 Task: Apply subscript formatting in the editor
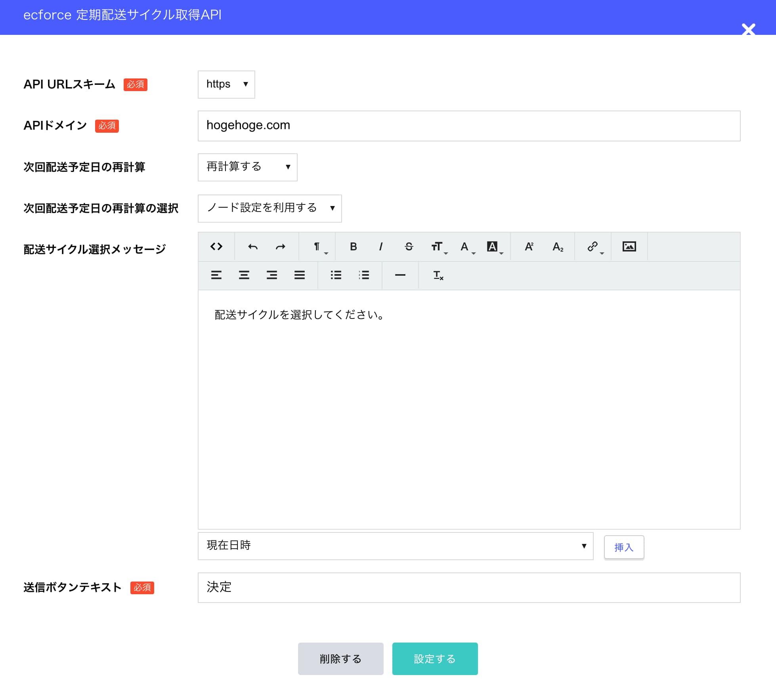pos(558,246)
